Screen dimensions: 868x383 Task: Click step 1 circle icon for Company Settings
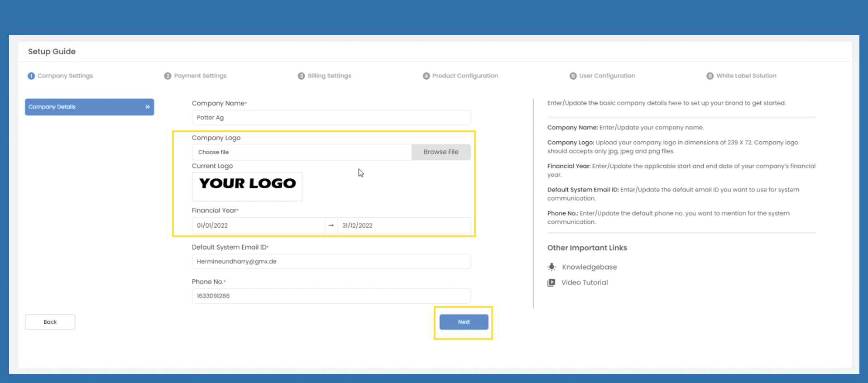31,76
